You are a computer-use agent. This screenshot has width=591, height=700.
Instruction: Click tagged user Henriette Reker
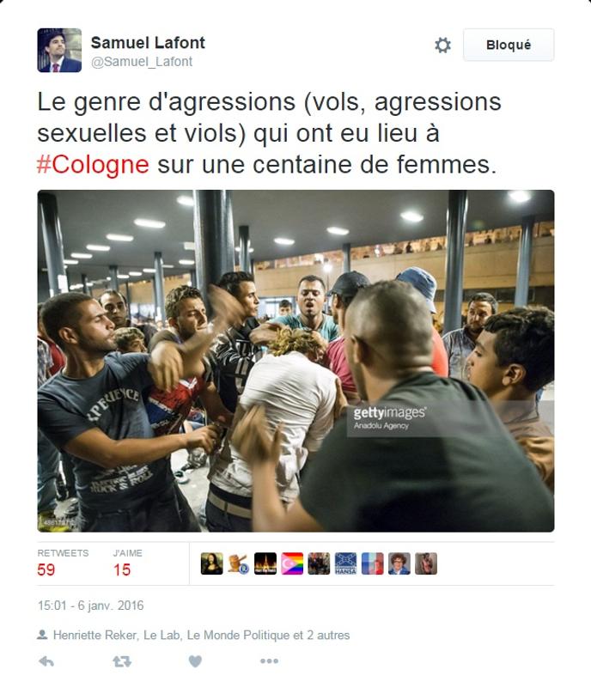click(94, 635)
